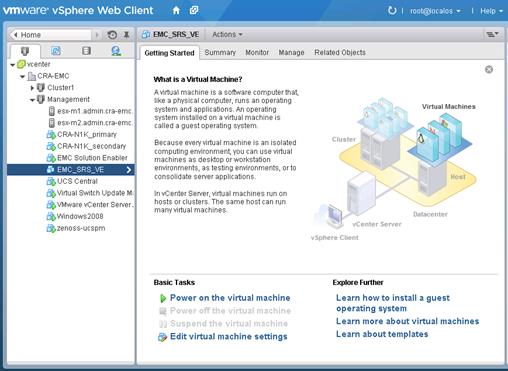Open the Actions dropdown menu

click(x=227, y=34)
